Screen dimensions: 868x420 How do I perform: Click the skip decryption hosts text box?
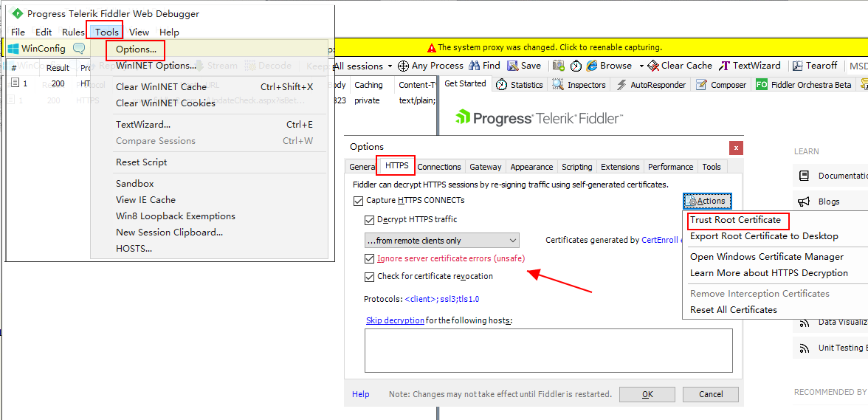pyautogui.click(x=548, y=351)
